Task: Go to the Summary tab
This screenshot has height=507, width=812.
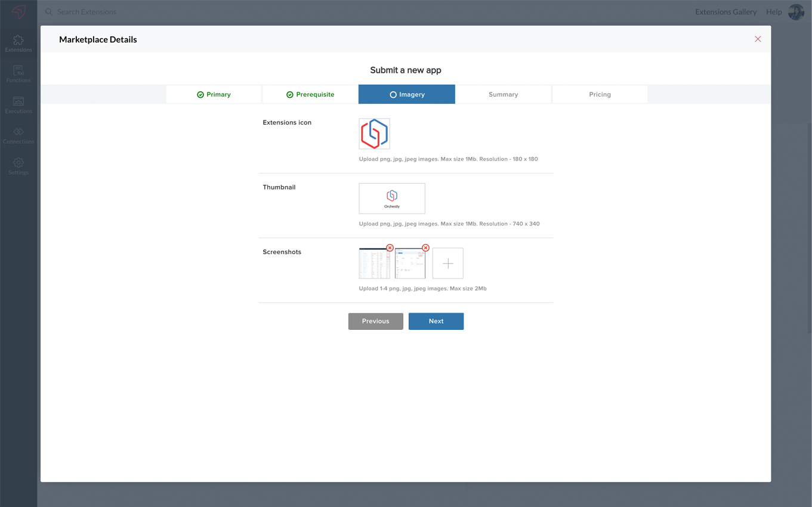Action: click(504, 94)
